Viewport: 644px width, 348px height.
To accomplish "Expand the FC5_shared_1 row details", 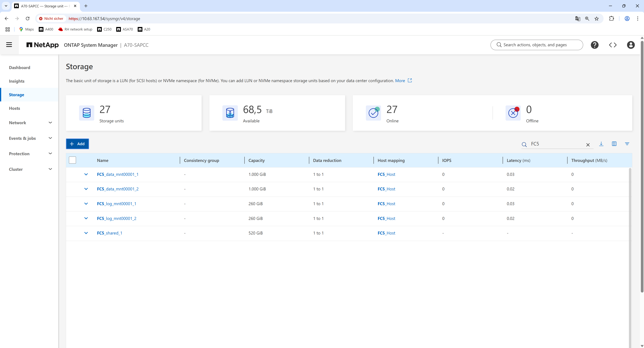I will click(x=86, y=233).
